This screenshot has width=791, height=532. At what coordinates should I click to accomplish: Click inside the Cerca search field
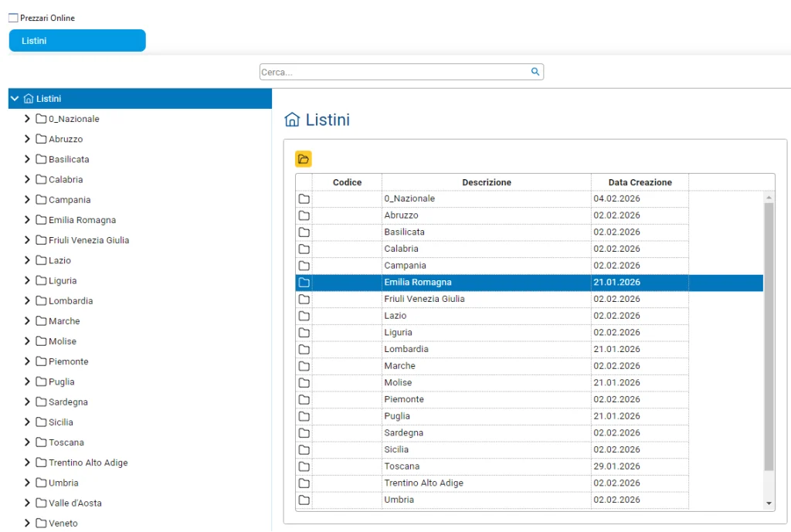click(386, 71)
